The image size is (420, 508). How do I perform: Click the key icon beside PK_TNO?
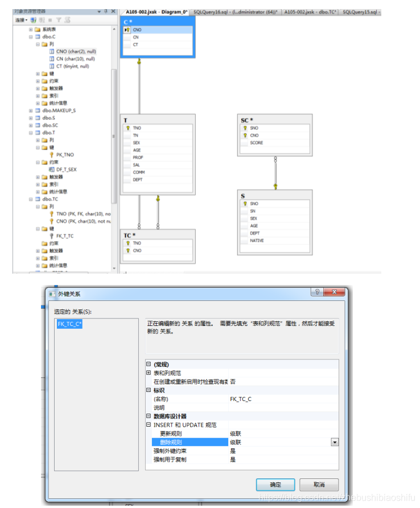pos(52,155)
